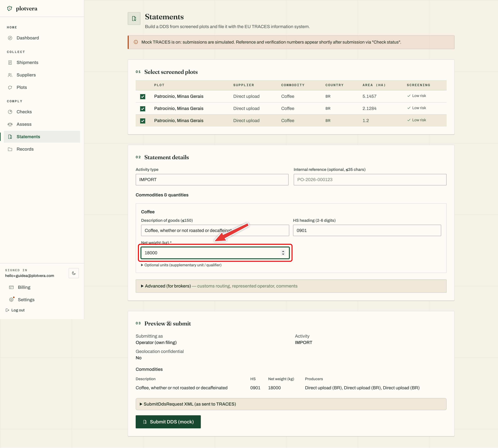Open Suppliers from the sidebar
The image size is (498, 448).
tap(42, 75)
